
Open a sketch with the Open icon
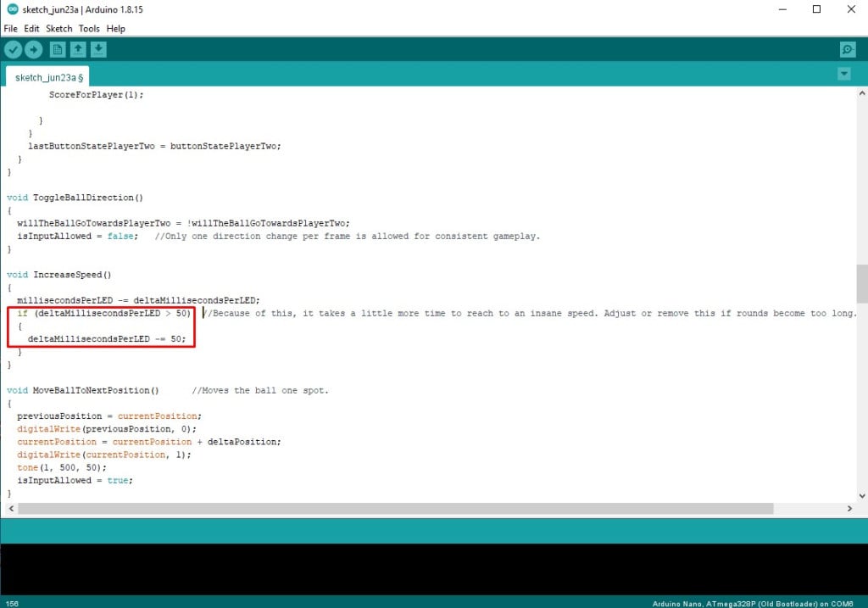[78, 50]
